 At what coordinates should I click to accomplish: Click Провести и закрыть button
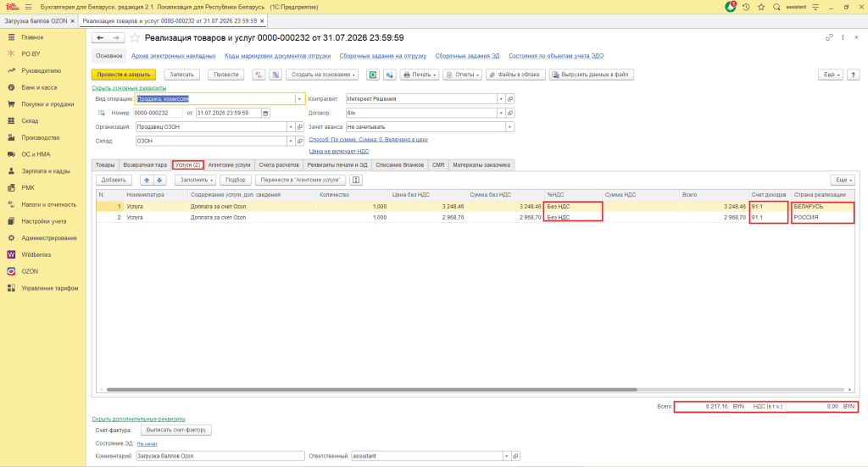[124, 75]
